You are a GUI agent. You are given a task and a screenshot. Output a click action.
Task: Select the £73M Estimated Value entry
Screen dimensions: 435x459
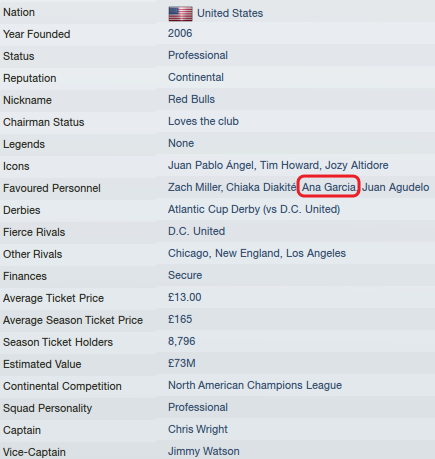(182, 363)
